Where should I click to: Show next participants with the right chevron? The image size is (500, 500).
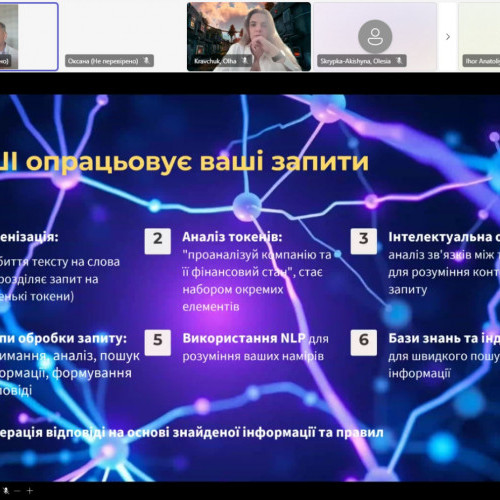[x=448, y=37]
